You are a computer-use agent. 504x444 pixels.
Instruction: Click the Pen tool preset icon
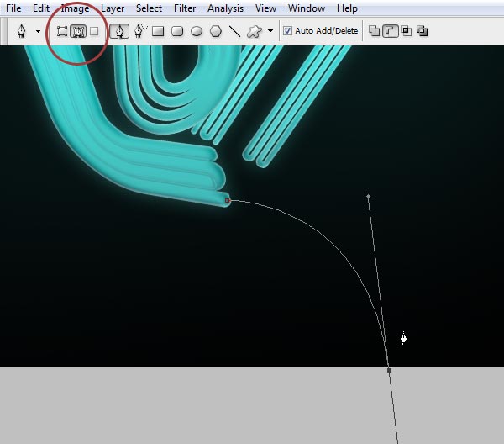click(x=22, y=31)
